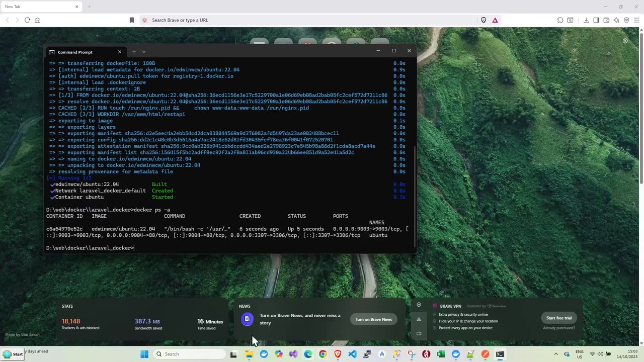Click the browser forward arrow

click(x=17, y=20)
